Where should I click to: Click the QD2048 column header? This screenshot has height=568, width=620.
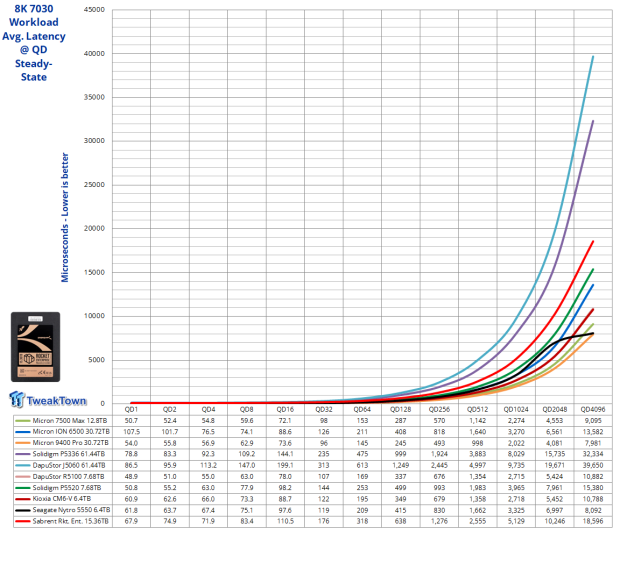click(555, 409)
